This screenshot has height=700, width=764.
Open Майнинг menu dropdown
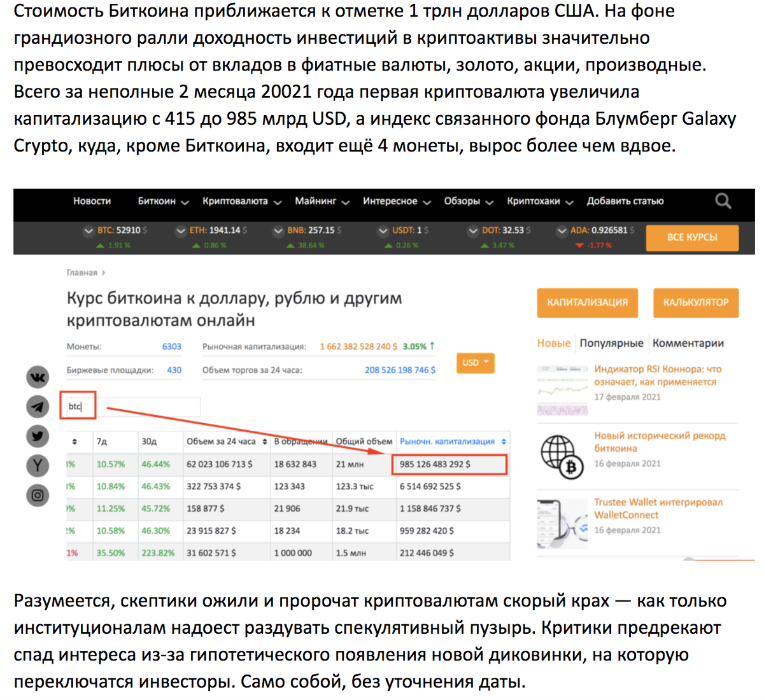pos(322,201)
